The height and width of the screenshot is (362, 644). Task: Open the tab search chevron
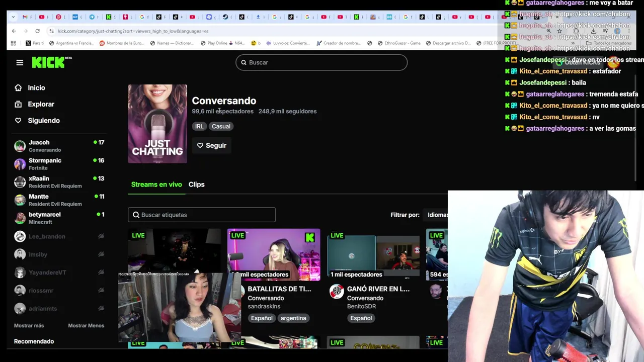13,17
